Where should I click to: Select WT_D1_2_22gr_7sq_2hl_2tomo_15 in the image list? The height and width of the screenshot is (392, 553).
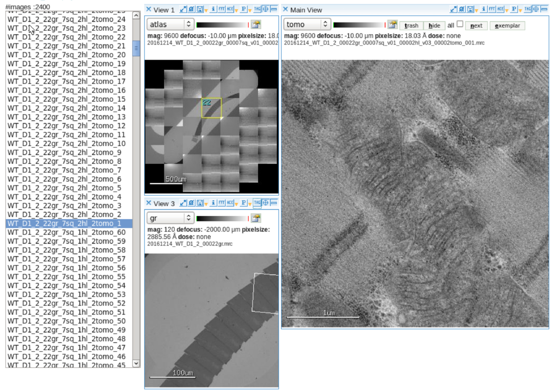pos(67,99)
